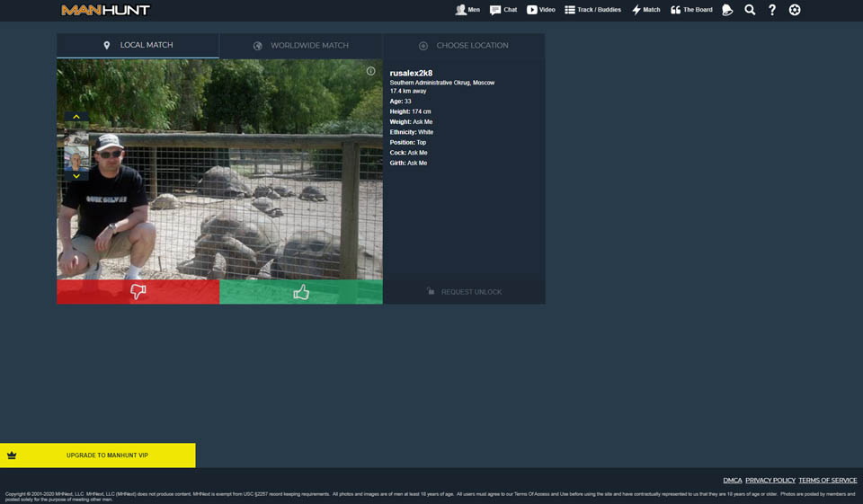Open notifications bell
Image resolution: width=863 pixels, height=504 pixels.
pyautogui.click(x=727, y=10)
